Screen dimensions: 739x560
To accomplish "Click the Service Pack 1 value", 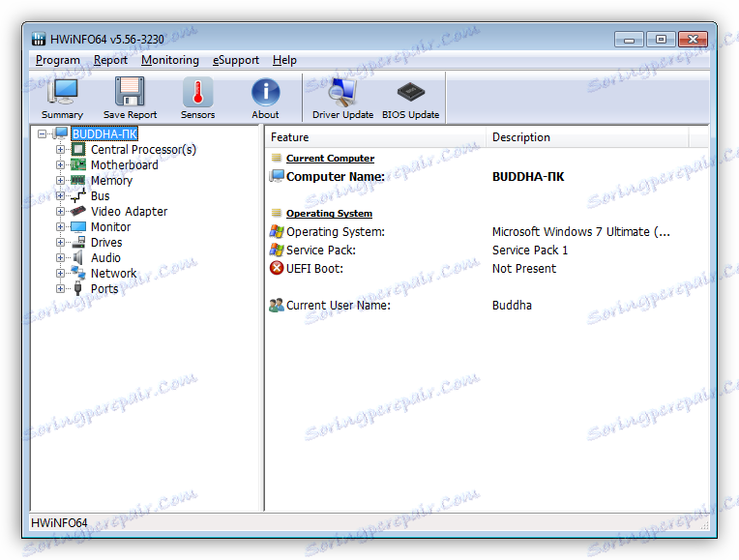I will (530, 251).
